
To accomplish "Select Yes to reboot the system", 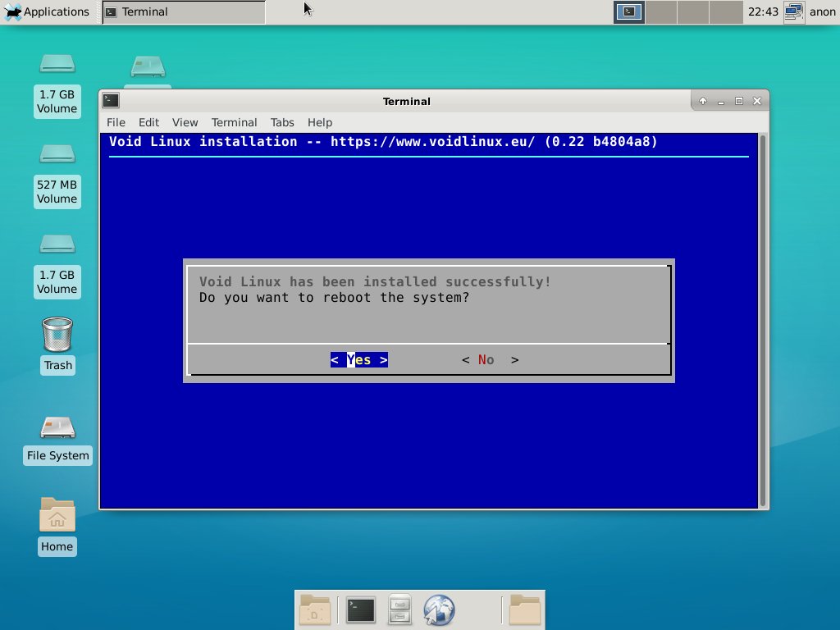I will coord(359,360).
